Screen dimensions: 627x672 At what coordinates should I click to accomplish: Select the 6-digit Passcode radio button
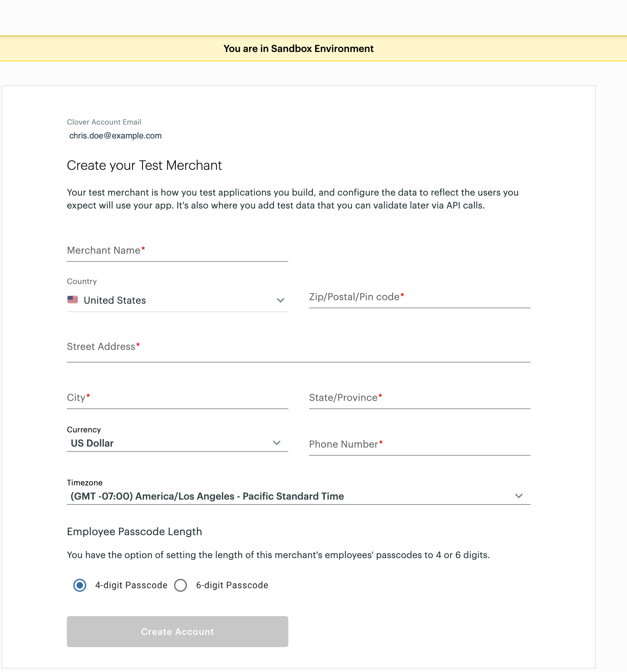pyautogui.click(x=180, y=585)
